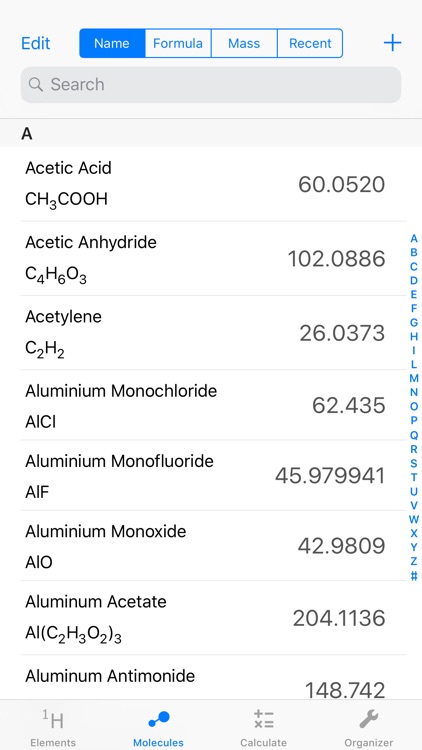Screen dimensions: 422x750
Task: Select Aluminium Monochloride entry
Action: click(x=211, y=405)
